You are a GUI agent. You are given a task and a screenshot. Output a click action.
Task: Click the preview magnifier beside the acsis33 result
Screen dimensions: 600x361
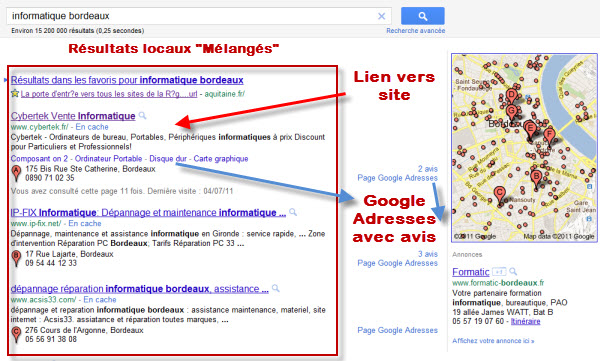[x=276, y=288]
